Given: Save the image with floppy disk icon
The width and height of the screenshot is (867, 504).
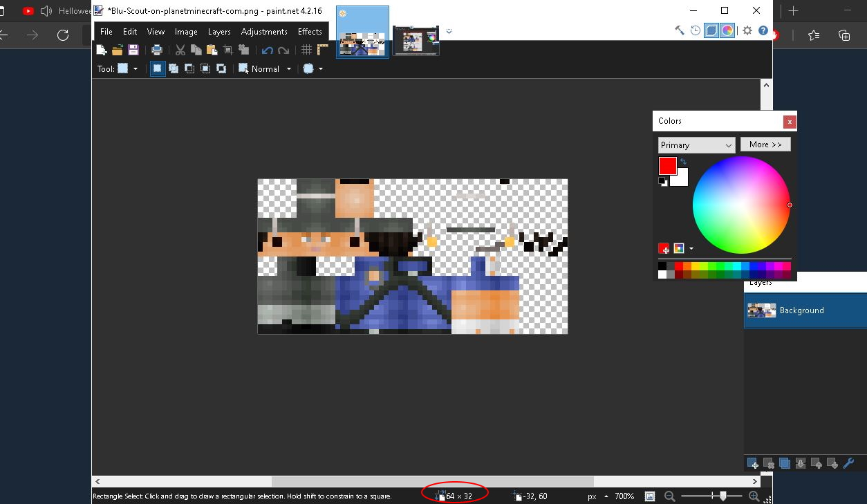Looking at the screenshot, I should click(x=133, y=50).
